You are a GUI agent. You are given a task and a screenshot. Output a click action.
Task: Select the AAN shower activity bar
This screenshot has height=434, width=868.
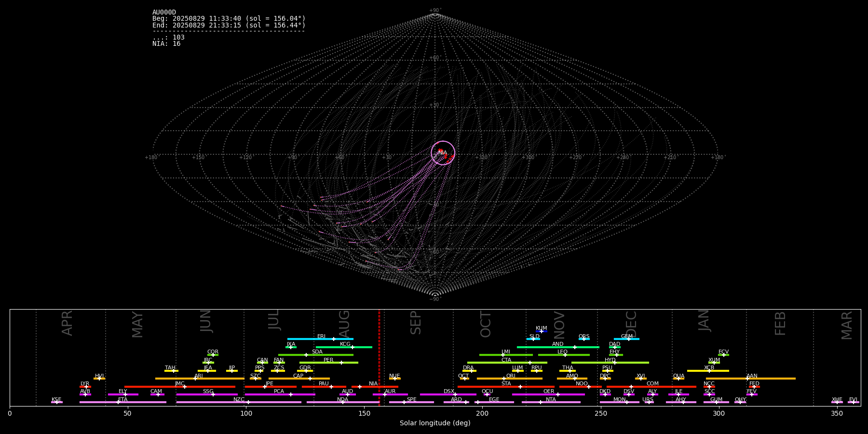(750, 379)
